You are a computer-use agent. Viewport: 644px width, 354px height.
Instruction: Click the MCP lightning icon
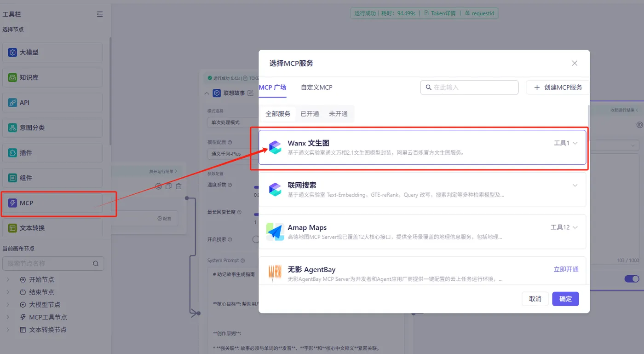(12, 203)
